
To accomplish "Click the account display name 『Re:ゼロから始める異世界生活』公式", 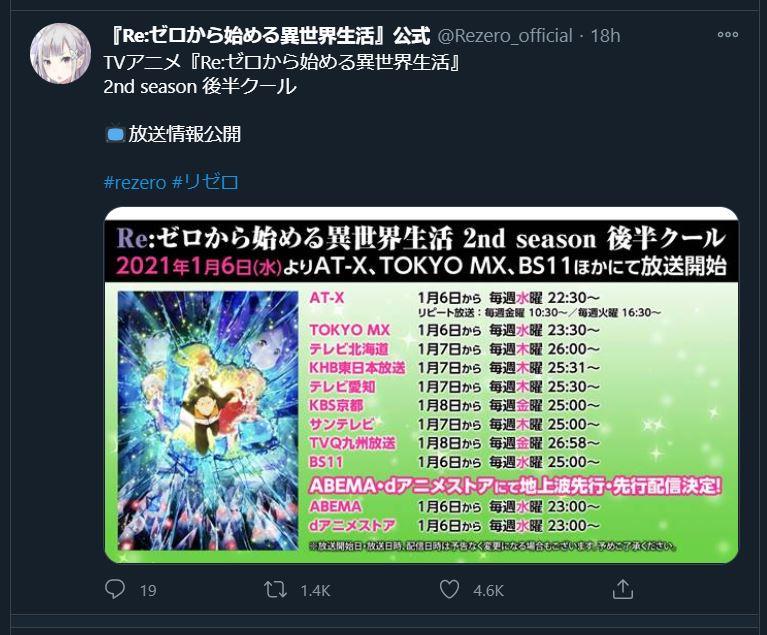I will (x=269, y=36).
